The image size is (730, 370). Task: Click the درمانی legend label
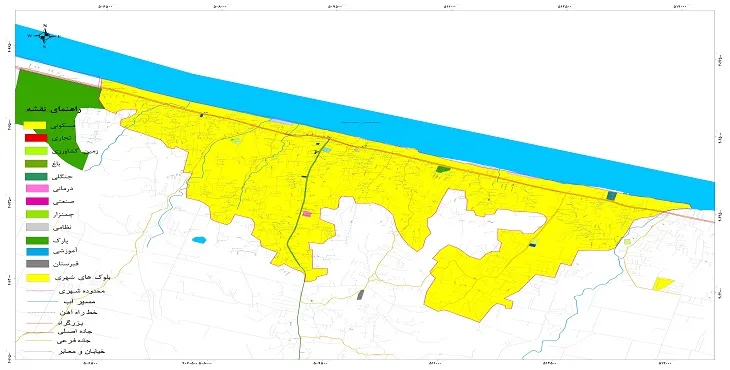(x=62, y=189)
